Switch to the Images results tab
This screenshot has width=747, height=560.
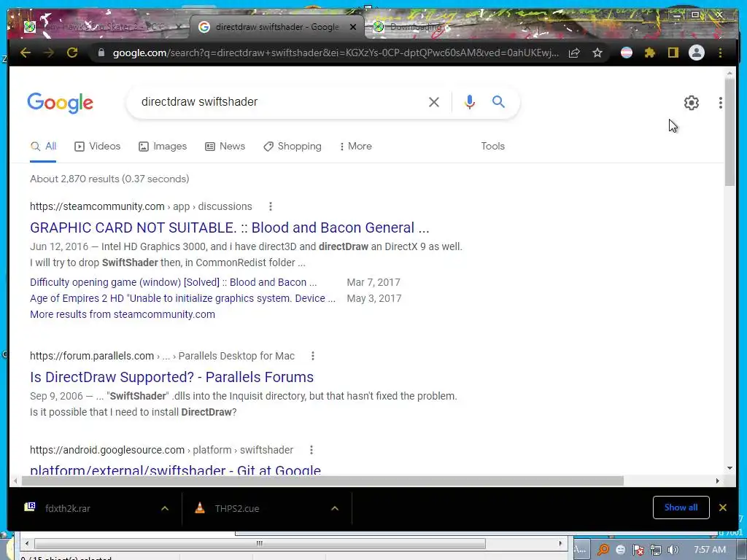(x=163, y=146)
